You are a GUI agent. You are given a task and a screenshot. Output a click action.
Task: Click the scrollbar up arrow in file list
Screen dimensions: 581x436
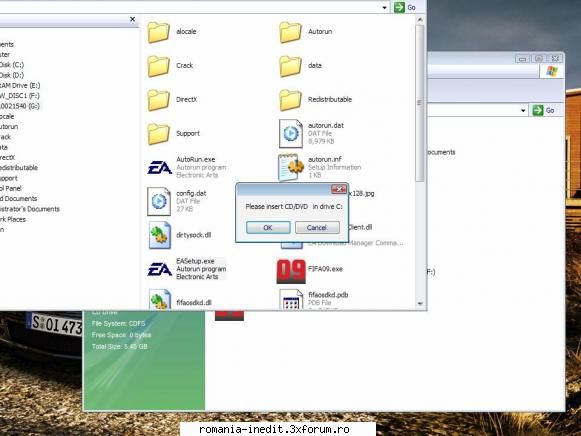tap(420, 20)
